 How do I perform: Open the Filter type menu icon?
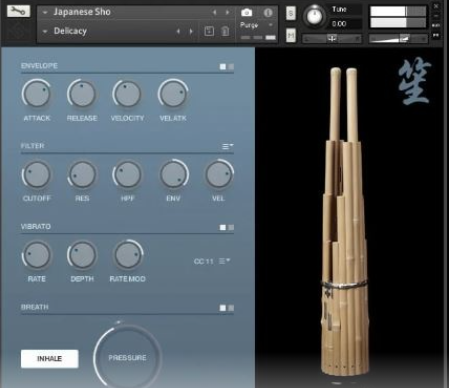(228, 146)
